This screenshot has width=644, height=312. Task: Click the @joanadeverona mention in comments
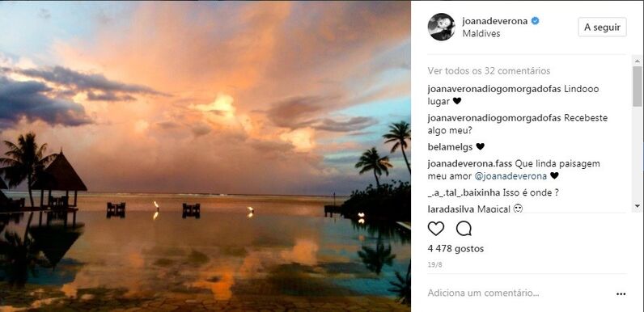pyautogui.click(x=511, y=176)
